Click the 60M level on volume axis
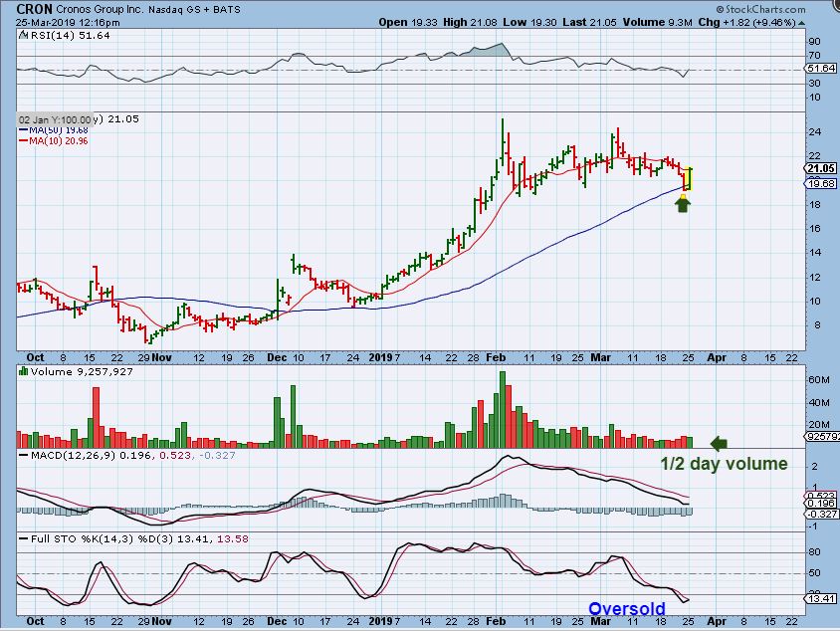This screenshot has height=631, width=840. (819, 380)
